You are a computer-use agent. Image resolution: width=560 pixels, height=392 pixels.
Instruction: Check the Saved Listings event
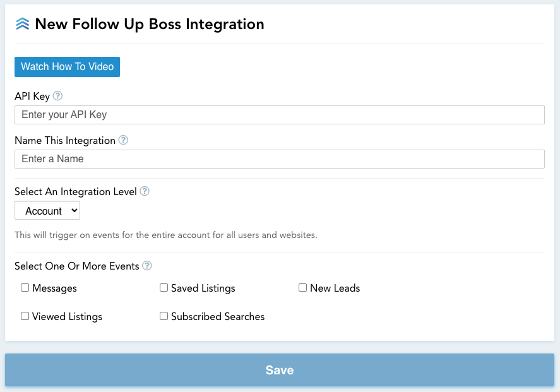(164, 287)
